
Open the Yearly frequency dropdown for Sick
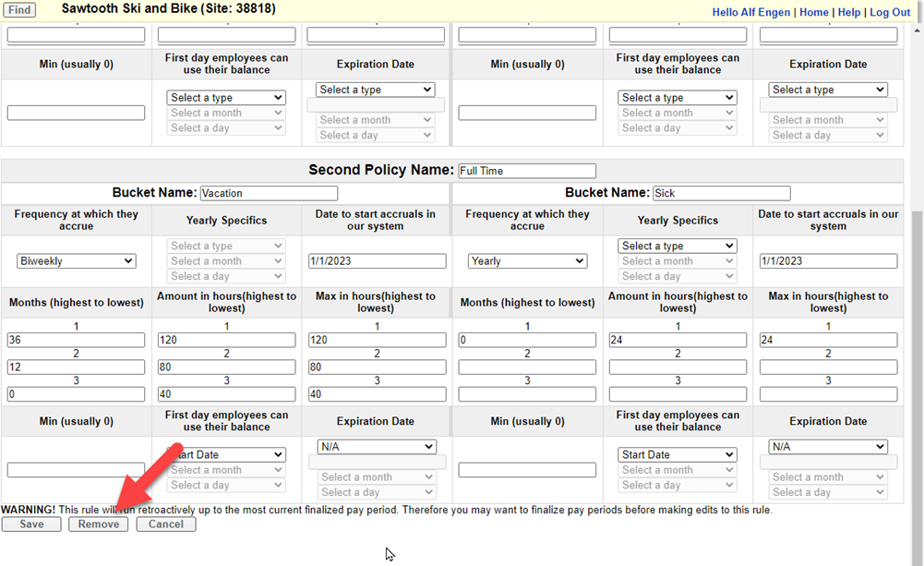pyautogui.click(x=527, y=260)
